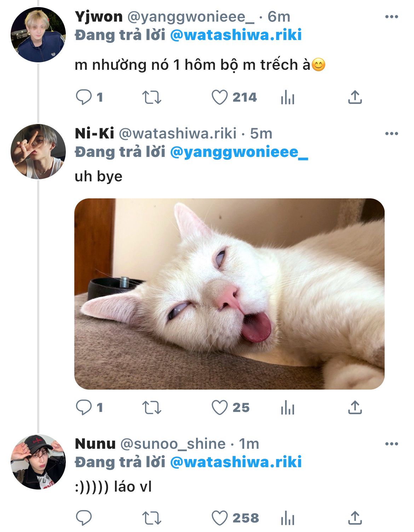
Task: Retweet Ni-Ki's cat photo tweet
Action: pos(151,407)
